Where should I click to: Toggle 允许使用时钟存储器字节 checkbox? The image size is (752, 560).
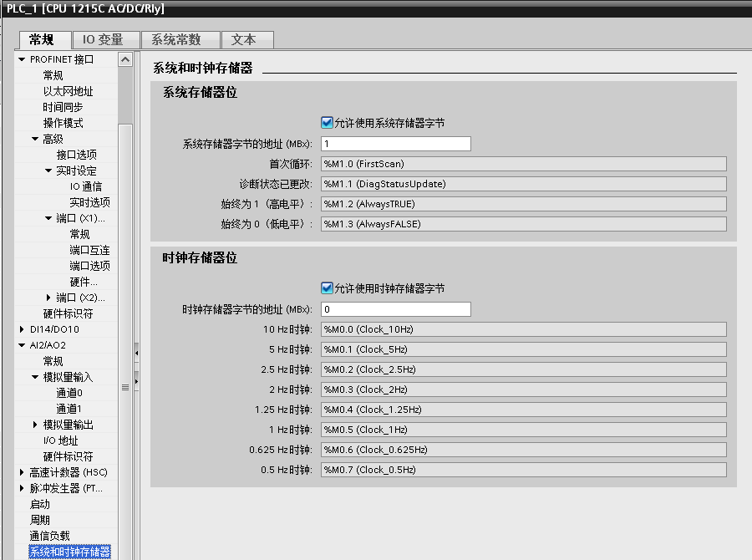[327, 288]
